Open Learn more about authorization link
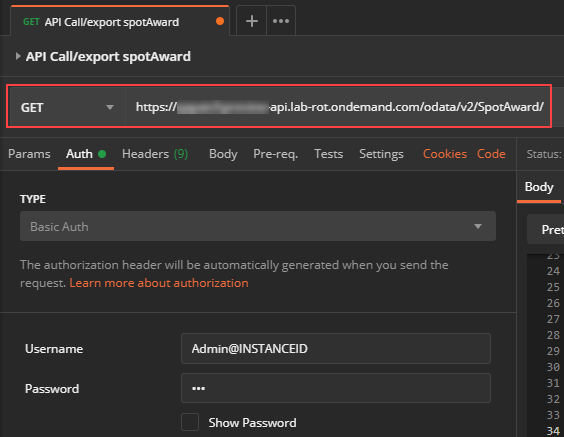The image size is (564, 437). pos(159,283)
